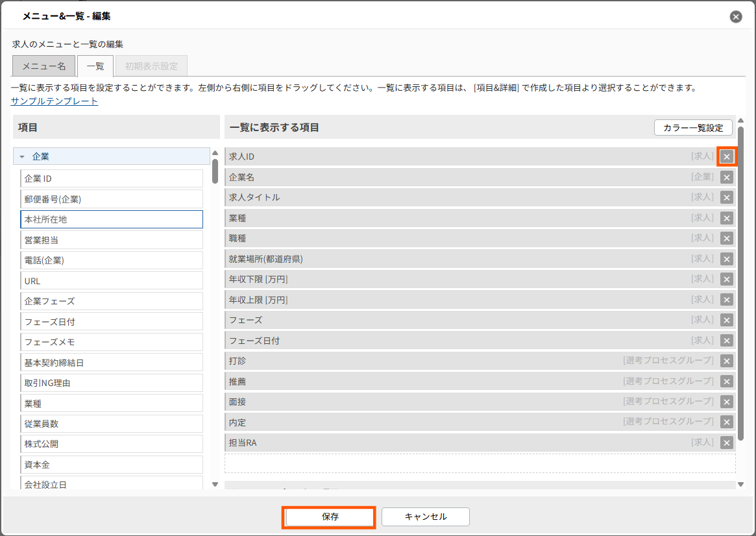This screenshot has height=536, width=756.
Task: Click the right panel scrollbar up arrow
Action: [x=740, y=121]
